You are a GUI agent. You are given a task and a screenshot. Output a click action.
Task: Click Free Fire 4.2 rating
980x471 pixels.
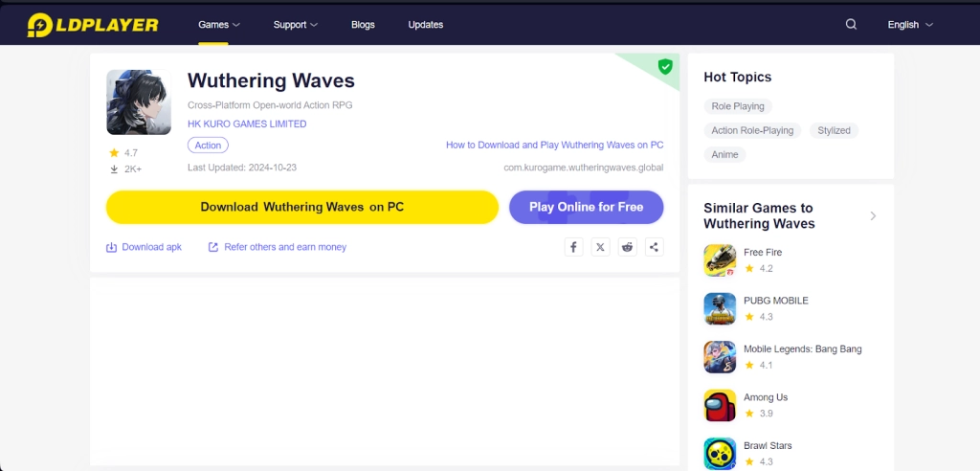coord(759,268)
